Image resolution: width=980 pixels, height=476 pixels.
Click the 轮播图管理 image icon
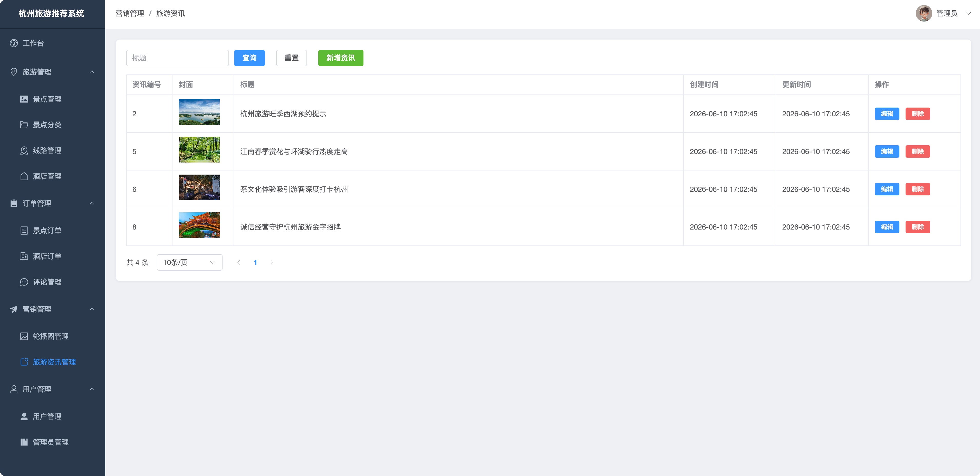[x=24, y=336]
